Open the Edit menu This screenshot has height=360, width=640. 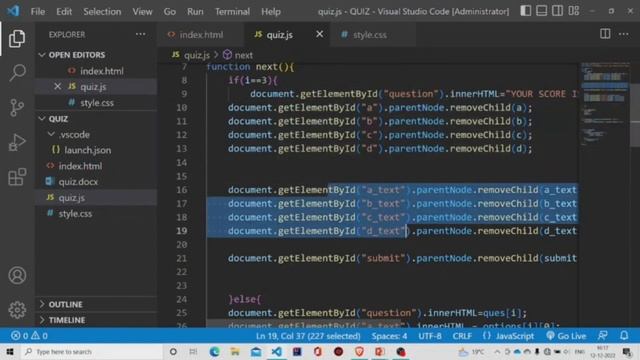(x=64, y=11)
